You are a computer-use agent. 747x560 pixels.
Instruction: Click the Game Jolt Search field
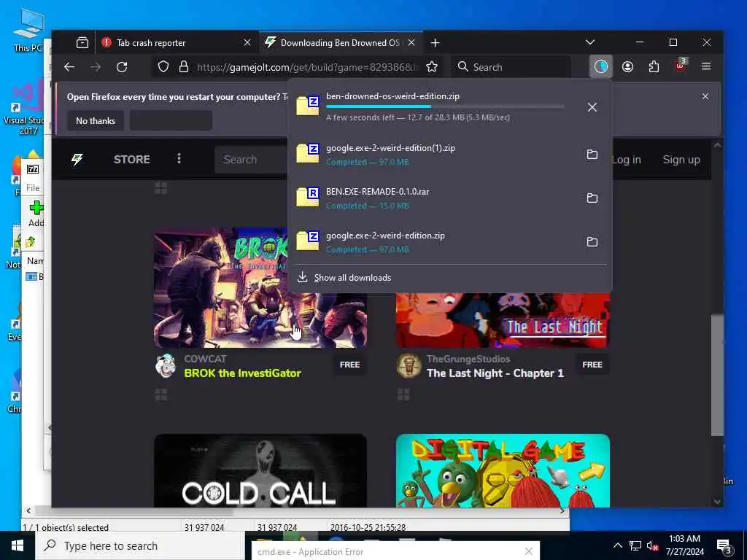tap(251, 160)
